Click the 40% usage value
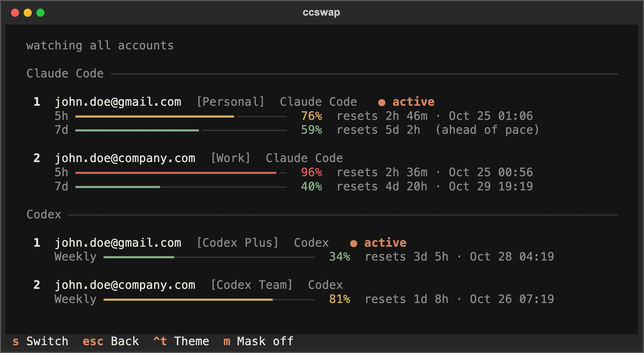Screen dimensions: 644x353 (x=311, y=187)
